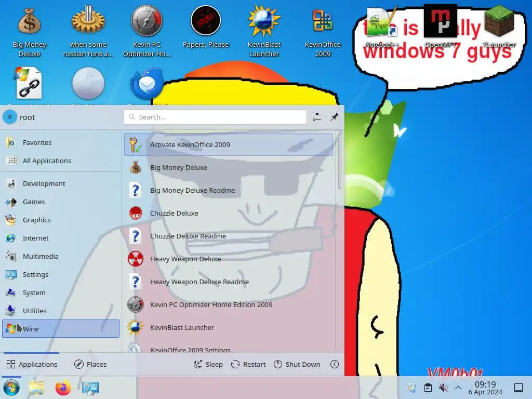Open the Thunderbird mail desktop icon
The height and width of the screenshot is (399, 532).
[147, 84]
